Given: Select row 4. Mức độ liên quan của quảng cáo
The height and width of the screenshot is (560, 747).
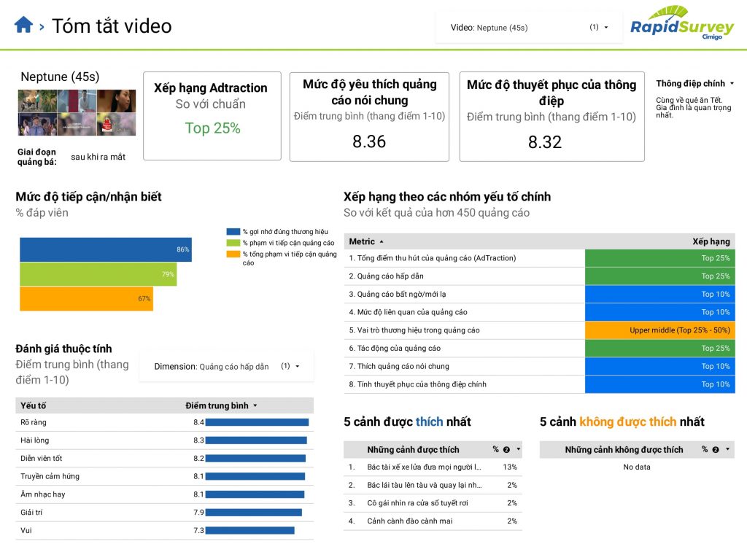Looking at the screenshot, I should point(539,312).
